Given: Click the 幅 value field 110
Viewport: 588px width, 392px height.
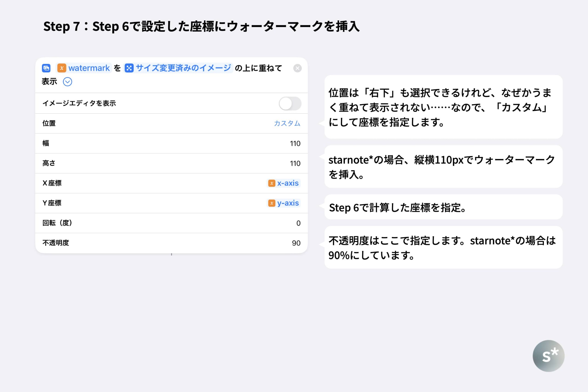Looking at the screenshot, I should click(x=295, y=144).
